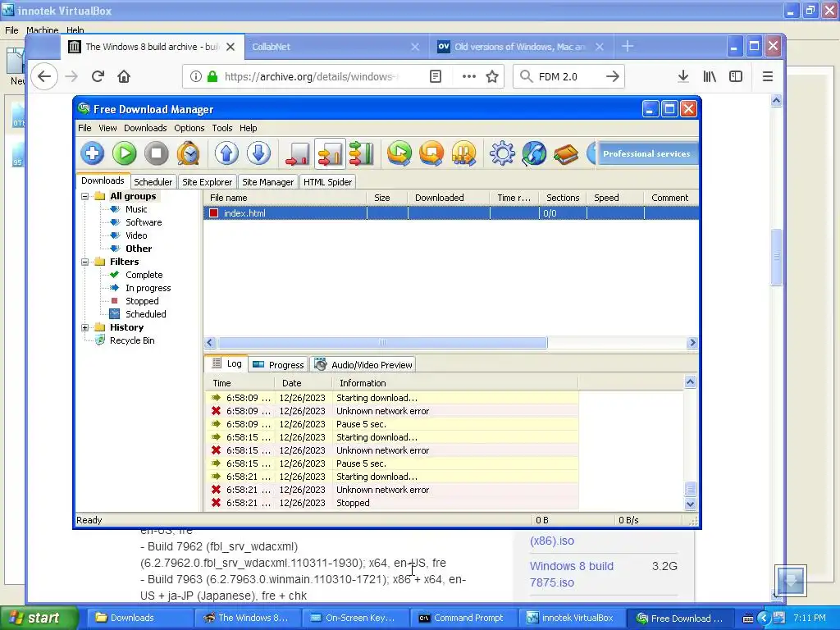Select heavy traffic mode icon
840x630 pixels.
point(362,153)
